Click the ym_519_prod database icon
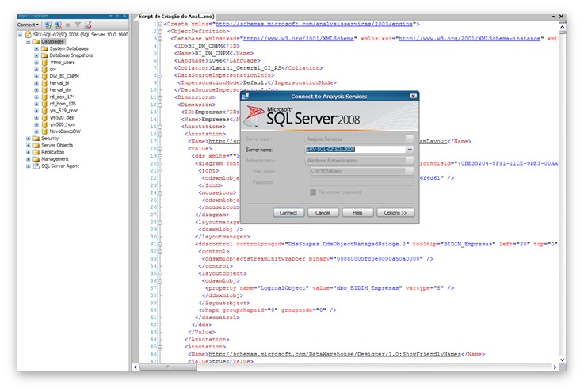 [x=44, y=111]
